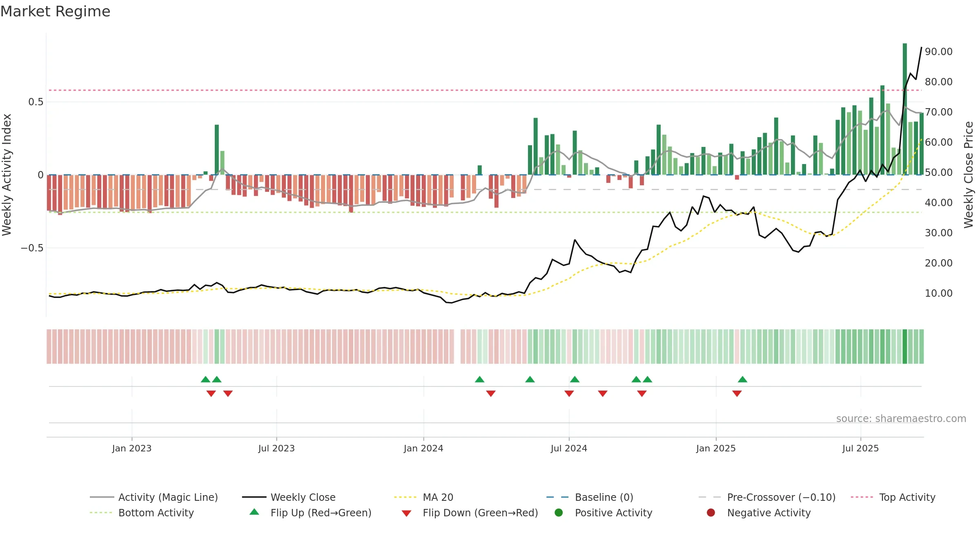980x551 pixels.
Task: Click the 0.5 activity axis label
Action: (x=36, y=102)
